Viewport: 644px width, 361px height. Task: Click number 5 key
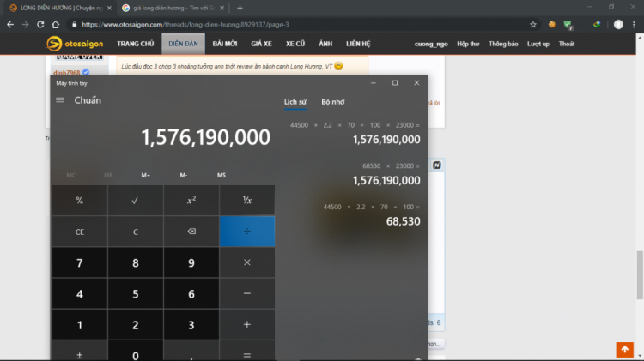pyautogui.click(x=136, y=294)
